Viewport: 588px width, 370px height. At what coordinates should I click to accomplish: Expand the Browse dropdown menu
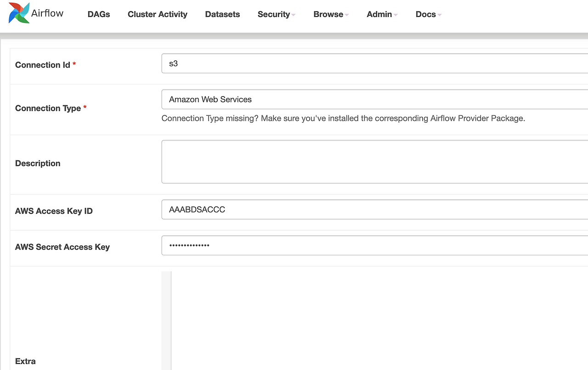coord(331,14)
